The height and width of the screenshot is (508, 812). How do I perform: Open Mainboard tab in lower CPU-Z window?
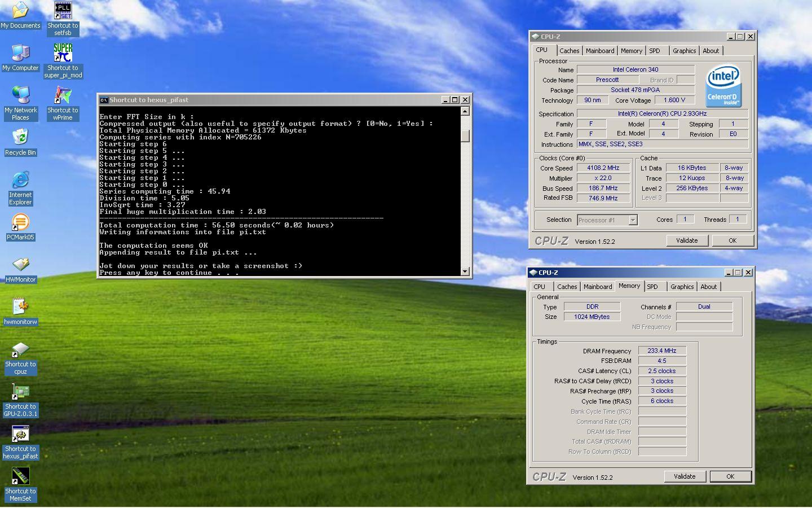coord(598,287)
